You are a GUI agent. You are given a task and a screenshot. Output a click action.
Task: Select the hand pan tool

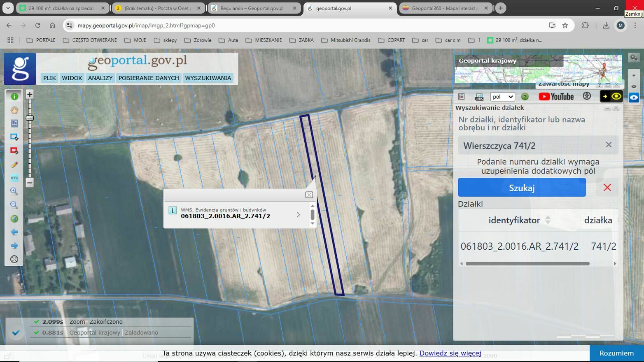point(14,110)
